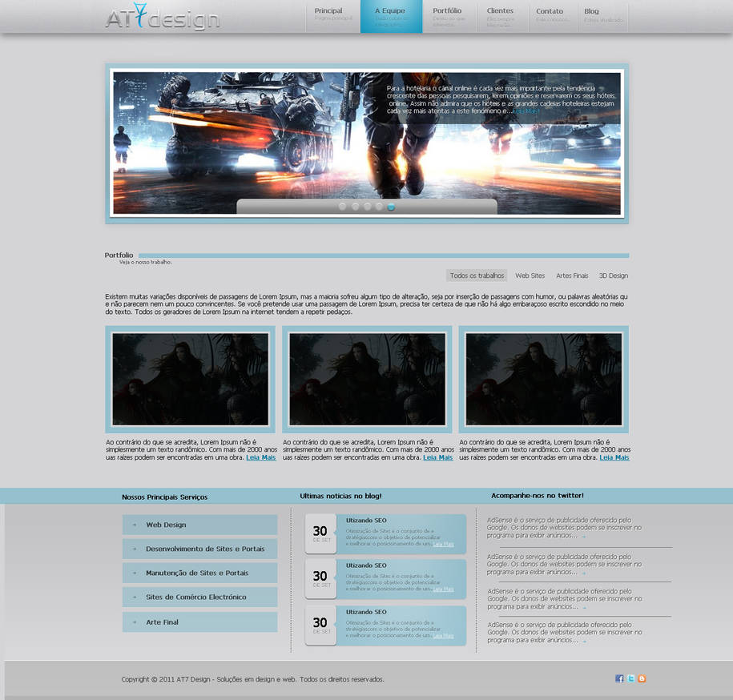Click arrow after second AdSense tweet
This screenshot has width=733, height=700.
pyautogui.click(x=583, y=573)
